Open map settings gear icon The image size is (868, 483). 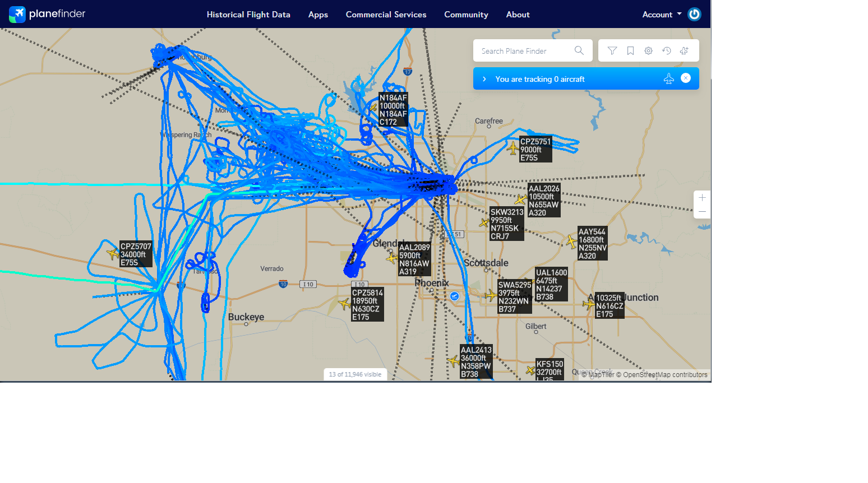coord(648,50)
